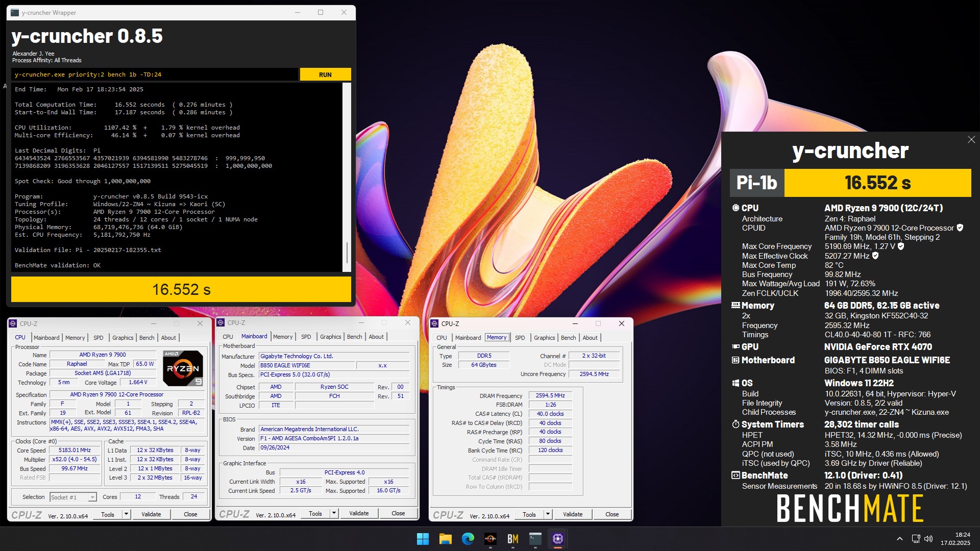Click Close button in Memory CPU-Z window
Viewport: 980px width, 551px height.
point(612,514)
